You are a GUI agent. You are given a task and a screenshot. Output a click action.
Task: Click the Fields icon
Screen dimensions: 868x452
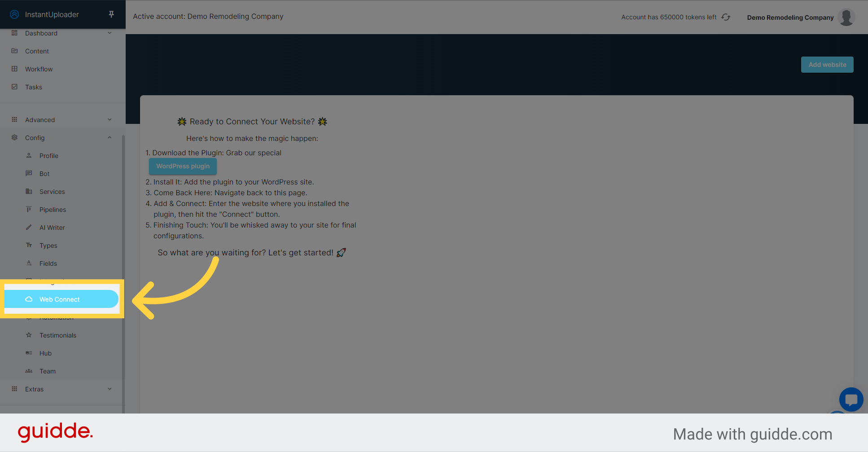tap(29, 263)
